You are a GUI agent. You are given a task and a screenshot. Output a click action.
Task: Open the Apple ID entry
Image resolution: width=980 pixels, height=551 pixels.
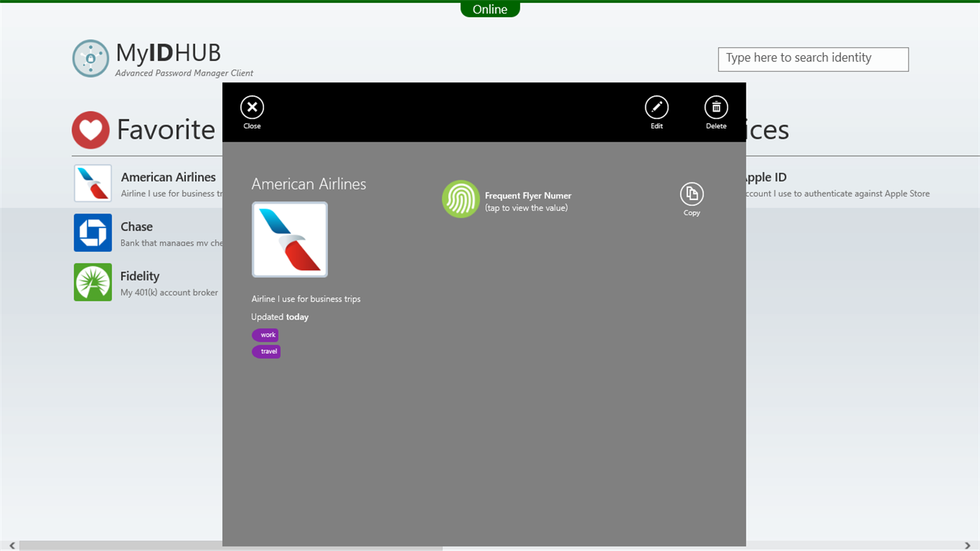[838, 184]
